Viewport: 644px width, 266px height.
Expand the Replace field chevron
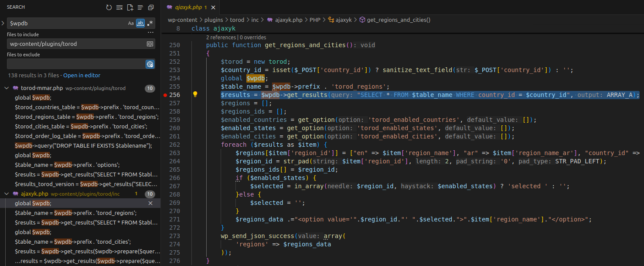3,23
